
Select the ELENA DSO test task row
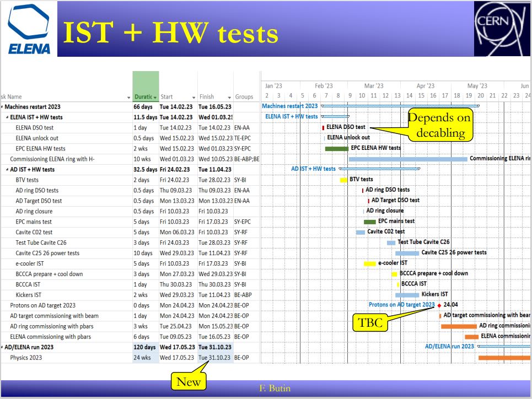point(131,128)
